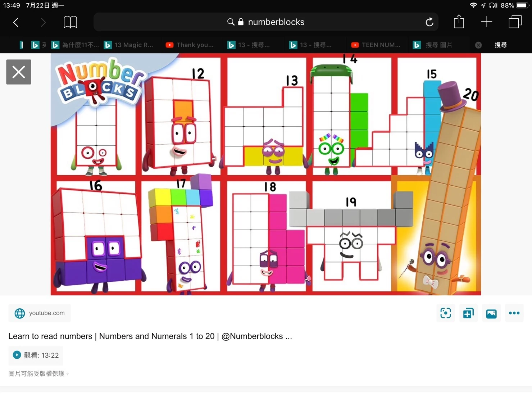Open the bookmarks book icon

point(70,22)
